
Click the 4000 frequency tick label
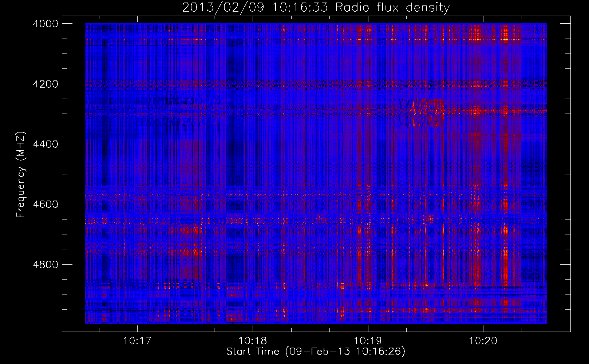46,24
